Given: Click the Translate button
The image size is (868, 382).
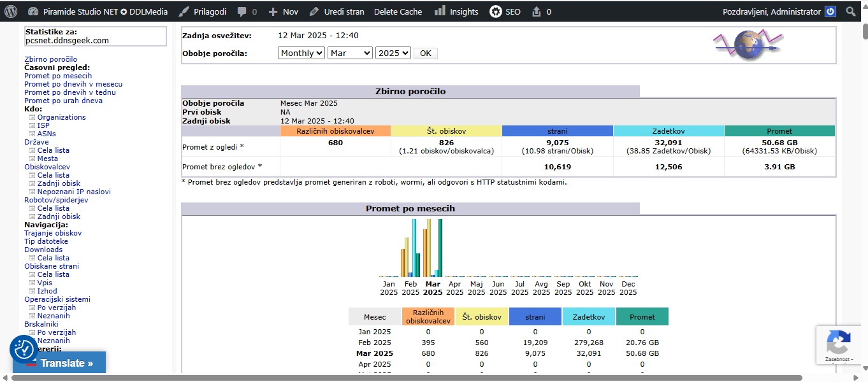Looking at the screenshot, I should [x=59, y=364].
